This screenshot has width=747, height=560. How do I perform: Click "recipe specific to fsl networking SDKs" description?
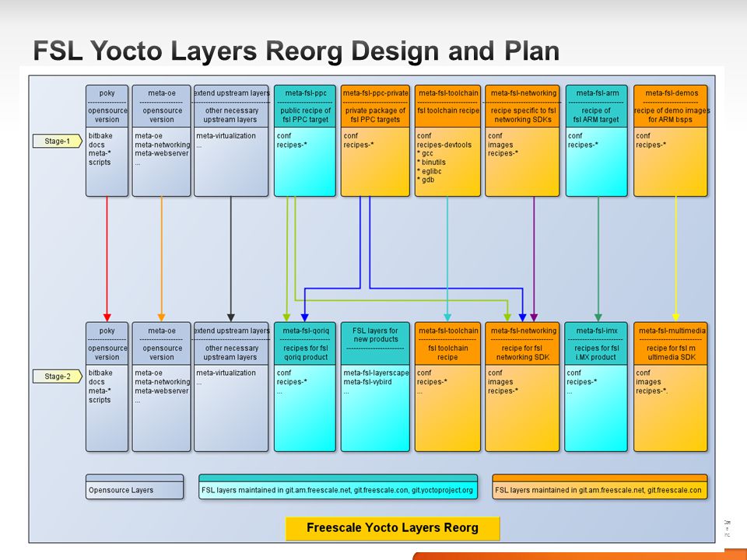tap(523, 115)
